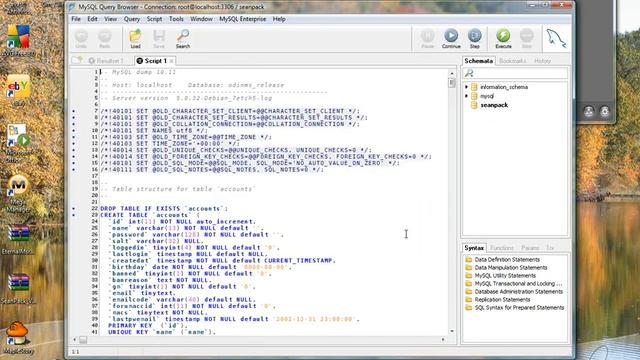Screen dimensions: 640x360
Task: Open the Edit menu
Action: pyautogui.click(x=92, y=19)
